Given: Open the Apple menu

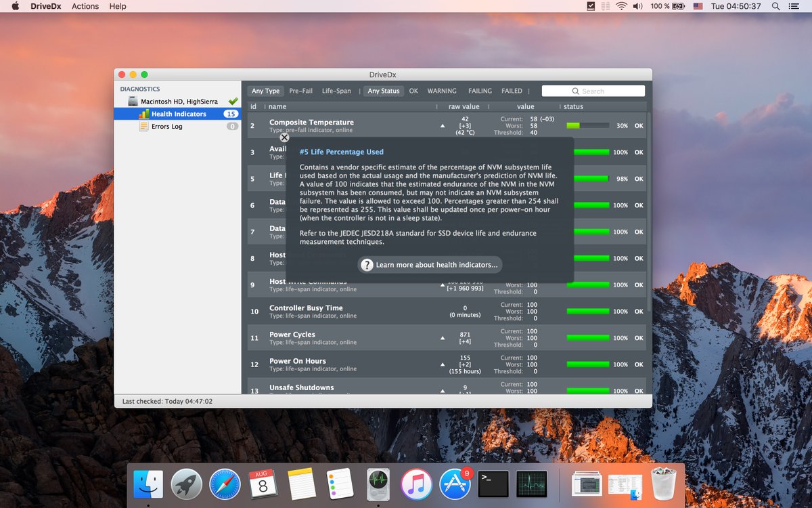Looking at the screenshot, I should pyautogui.click(x=15, y=6).
